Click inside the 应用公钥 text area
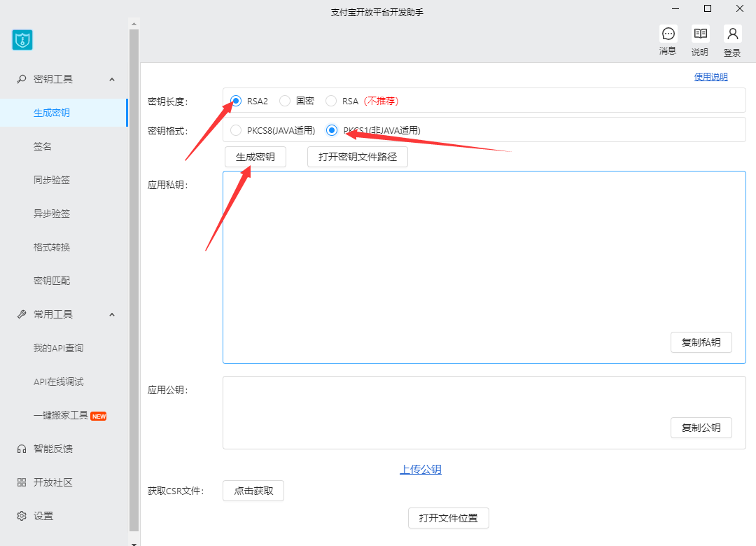The height and width of the screenshot is (546, 756). pyautogui.click(x=484, y=413)
